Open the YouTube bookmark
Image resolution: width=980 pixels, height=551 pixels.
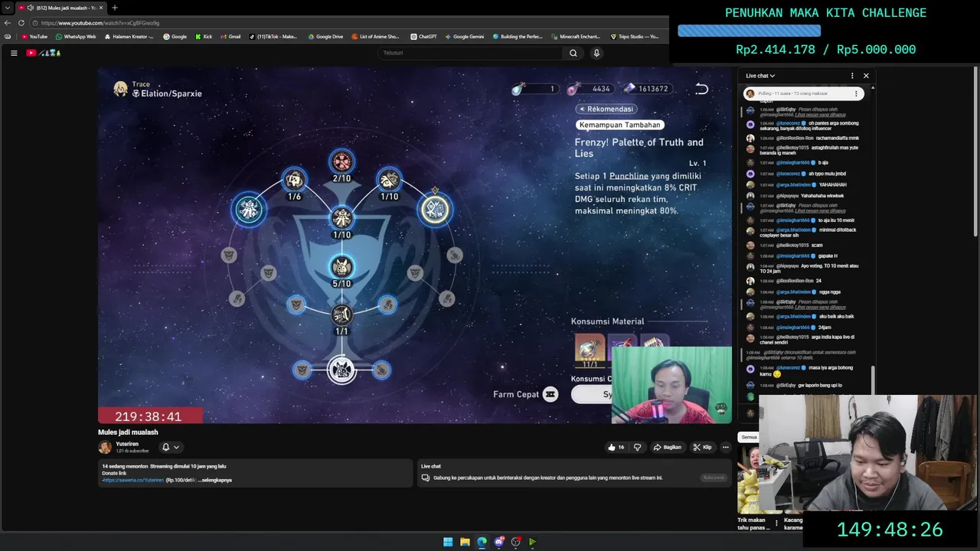coord(34,37)
